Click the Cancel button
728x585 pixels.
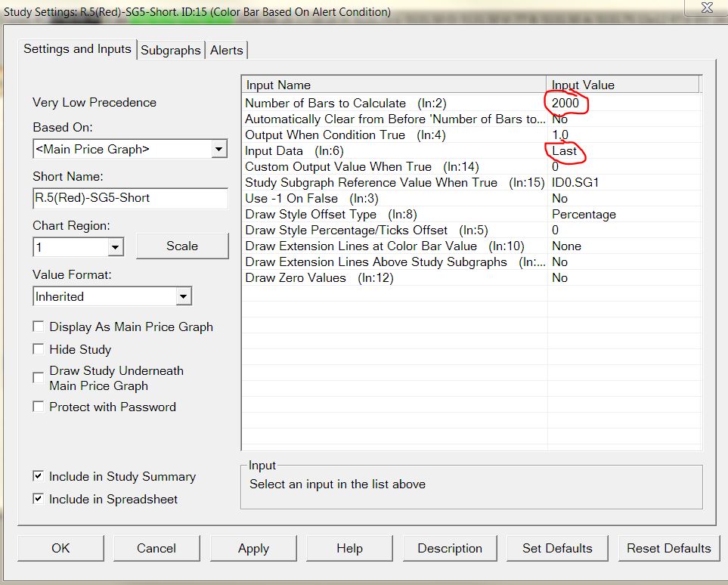[156, 548]
